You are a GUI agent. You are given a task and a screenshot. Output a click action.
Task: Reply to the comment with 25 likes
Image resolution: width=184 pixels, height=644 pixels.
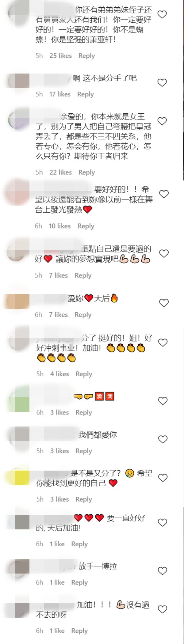coord(86,56)
